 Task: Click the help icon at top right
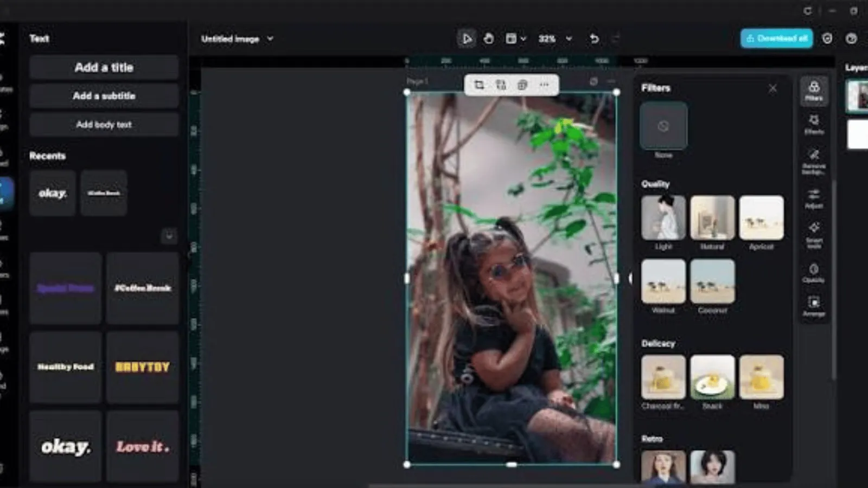click(851, 38)
